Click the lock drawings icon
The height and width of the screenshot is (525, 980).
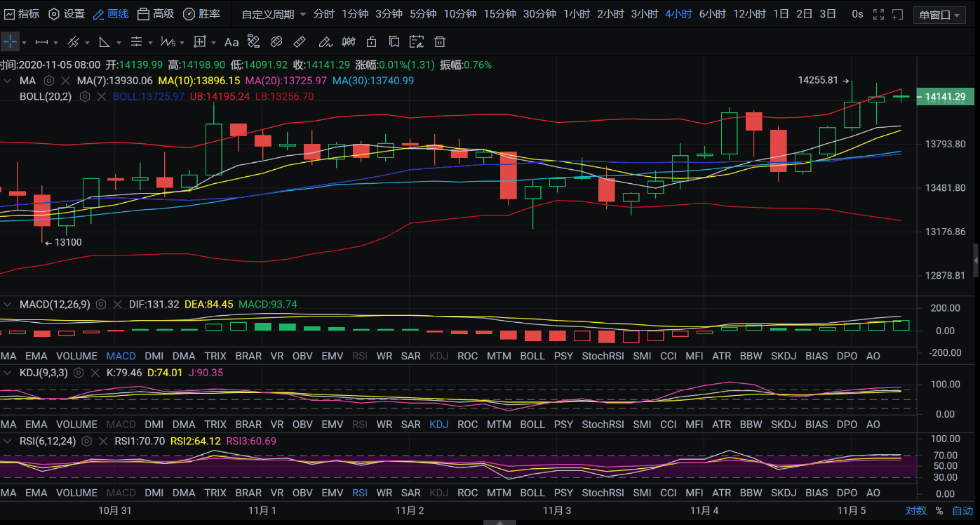coord(372,42)
